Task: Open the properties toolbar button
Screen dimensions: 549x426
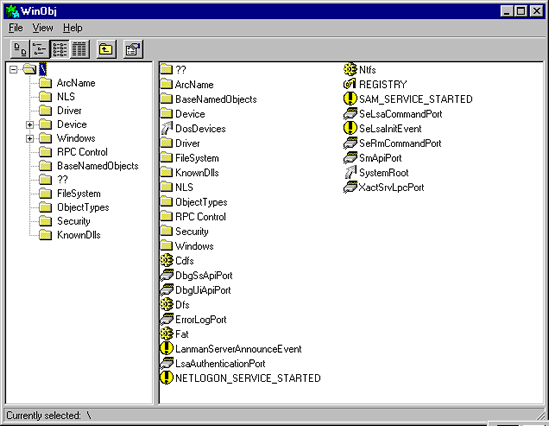Action: click(x=133, y=49)
